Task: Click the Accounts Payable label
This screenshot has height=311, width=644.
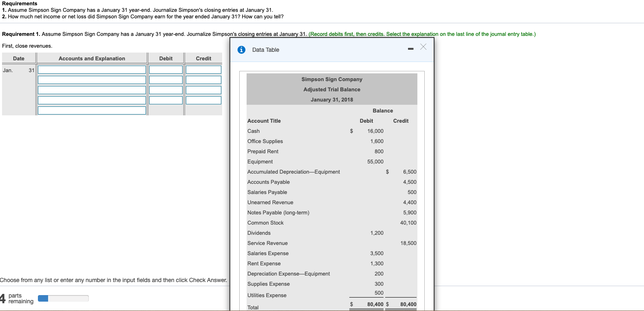Action: (x=269, y=182)
